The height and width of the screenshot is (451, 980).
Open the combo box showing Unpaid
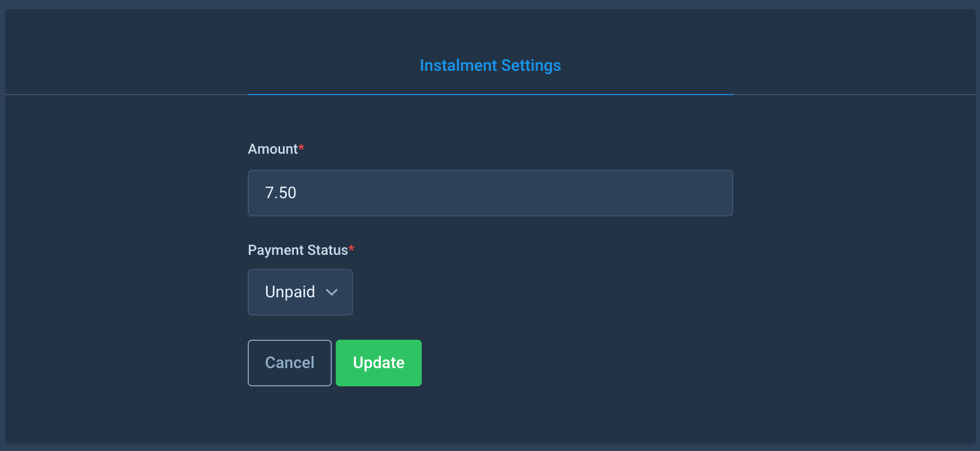pos(300,292)
